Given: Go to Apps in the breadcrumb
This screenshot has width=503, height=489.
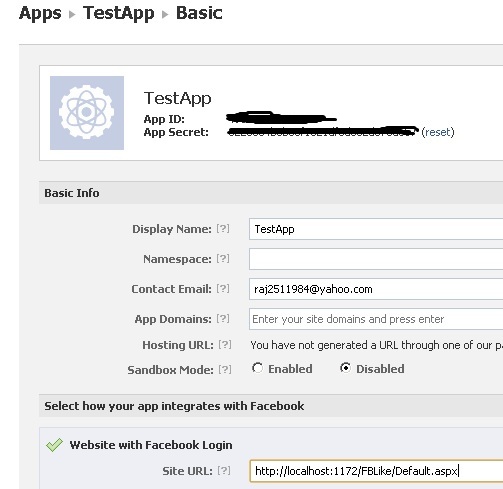Looking at the screenshot, I should click(x=40, y=13).
